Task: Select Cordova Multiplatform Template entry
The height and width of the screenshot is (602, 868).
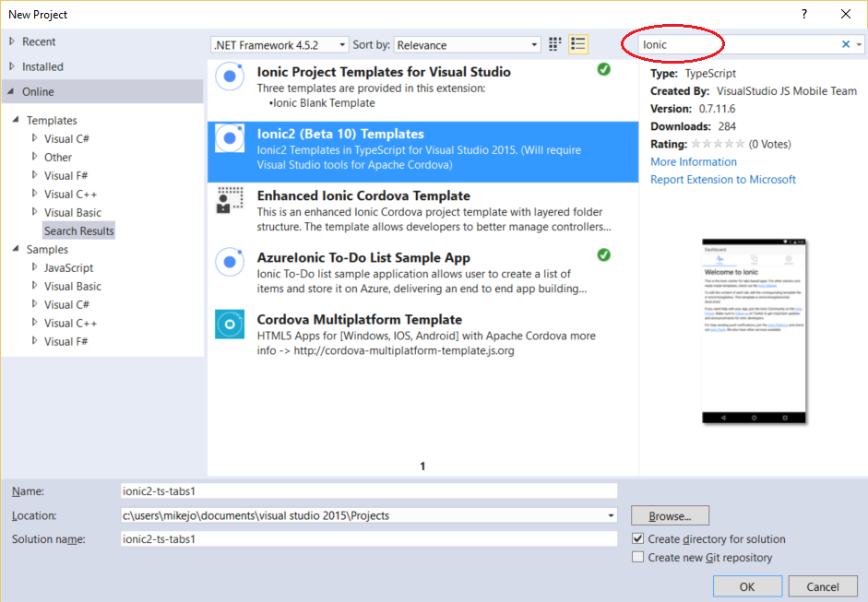Action: click(x=422, y=336)
